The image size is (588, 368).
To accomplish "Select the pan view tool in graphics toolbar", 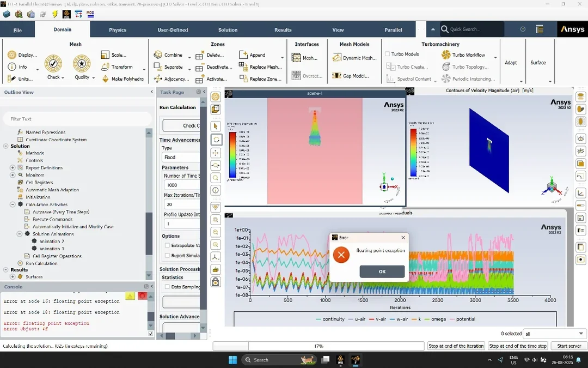I will pyautogui.click(x=216, y=153).
